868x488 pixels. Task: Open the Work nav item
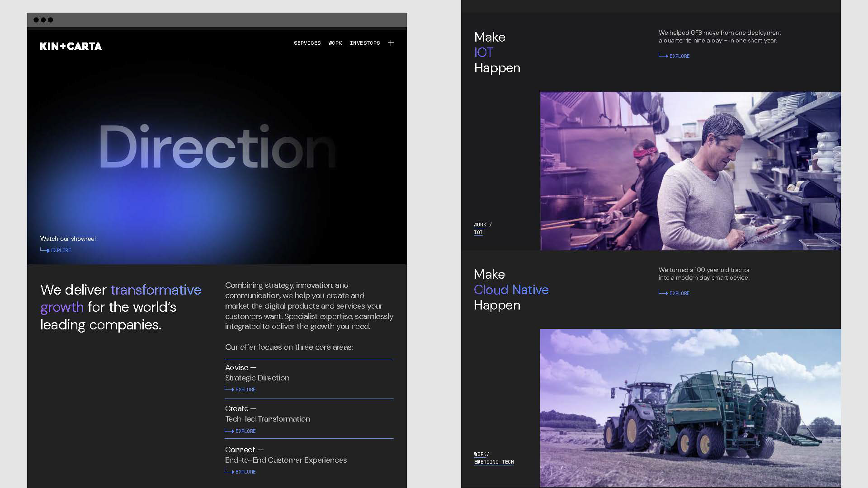pyautogui.click(x=335, y=43)
